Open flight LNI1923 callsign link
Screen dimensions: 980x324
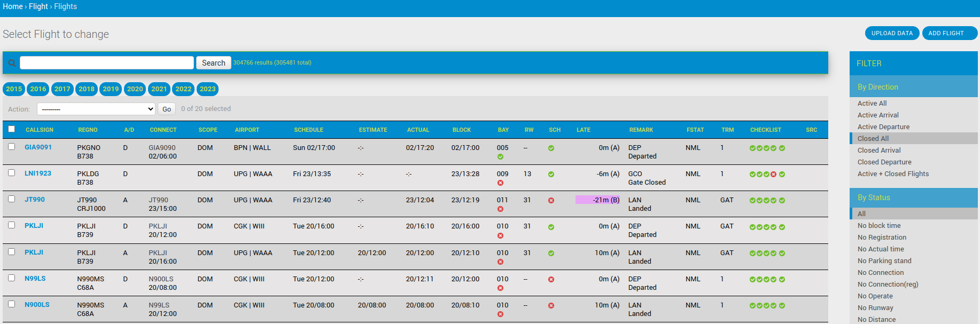click(38, 173)
